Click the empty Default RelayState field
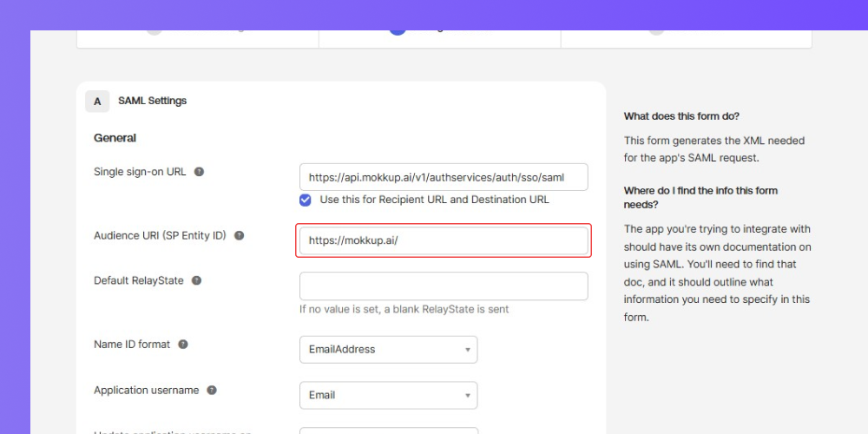Screen dimensions: 868x434 pos(444,286)
